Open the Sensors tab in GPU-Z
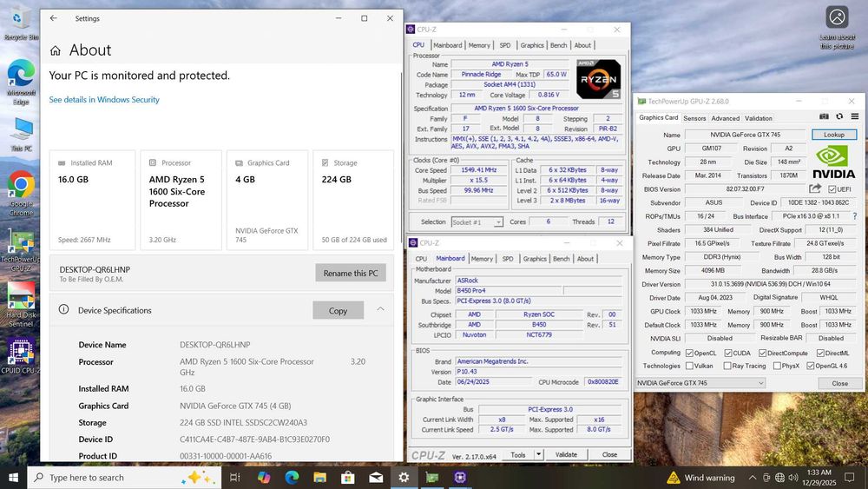 (x=694, y=118)
